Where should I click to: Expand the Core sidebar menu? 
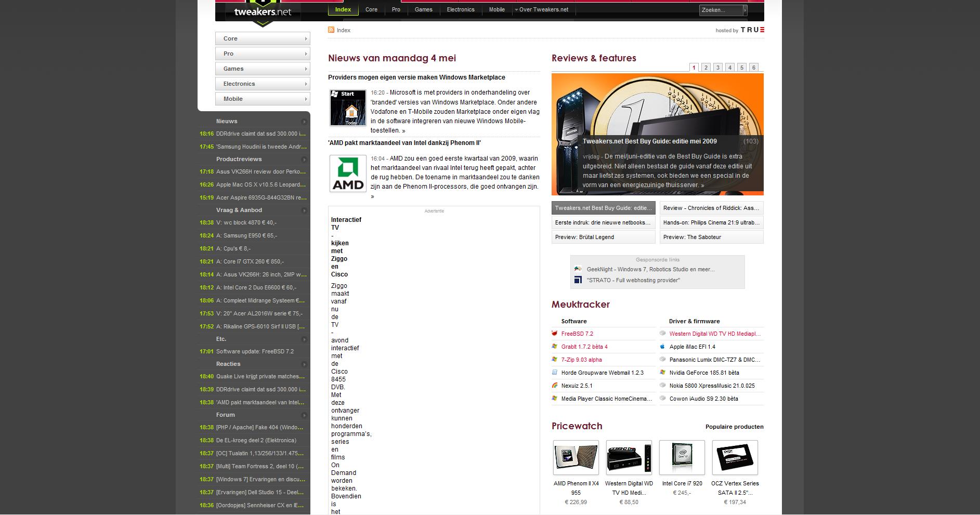(263, 38)
